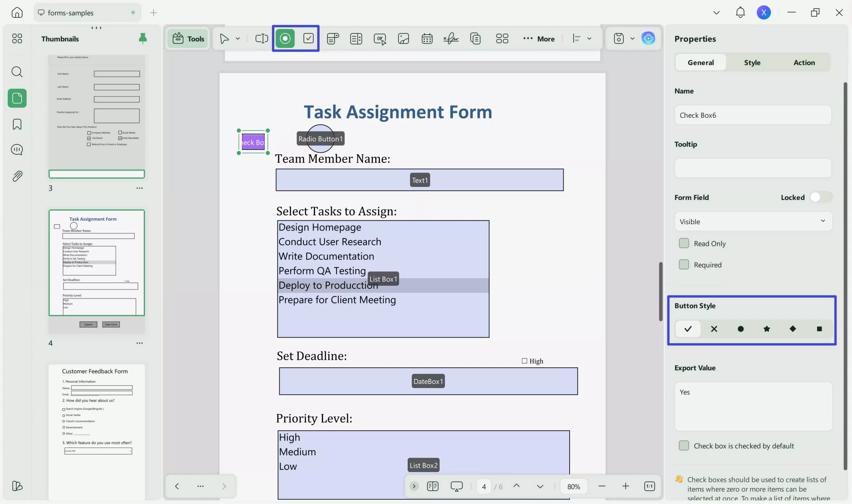Viewport: 852px width, 504px height.
Task: Open the Visible form field dropdown
Action: pyautogui.click(x=753, y=222)
